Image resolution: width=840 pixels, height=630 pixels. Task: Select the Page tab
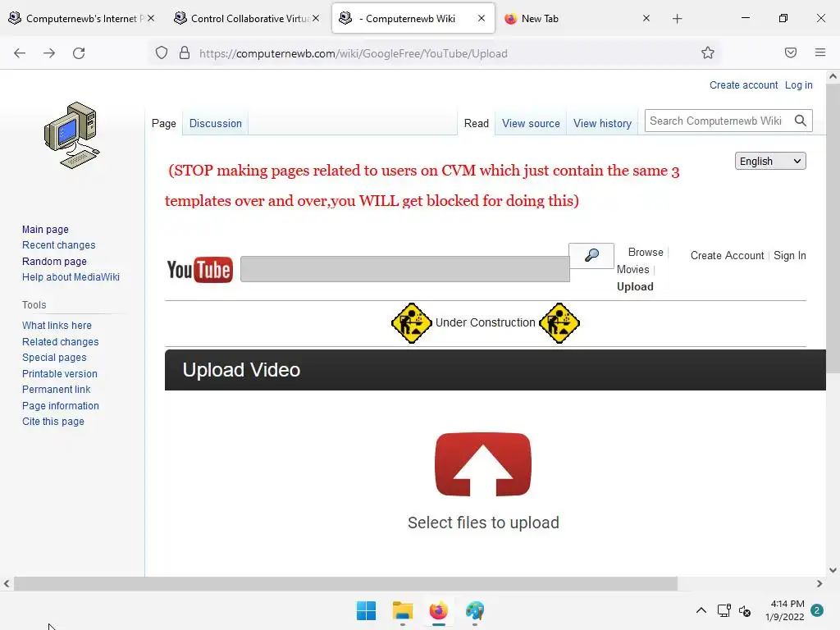164,123
